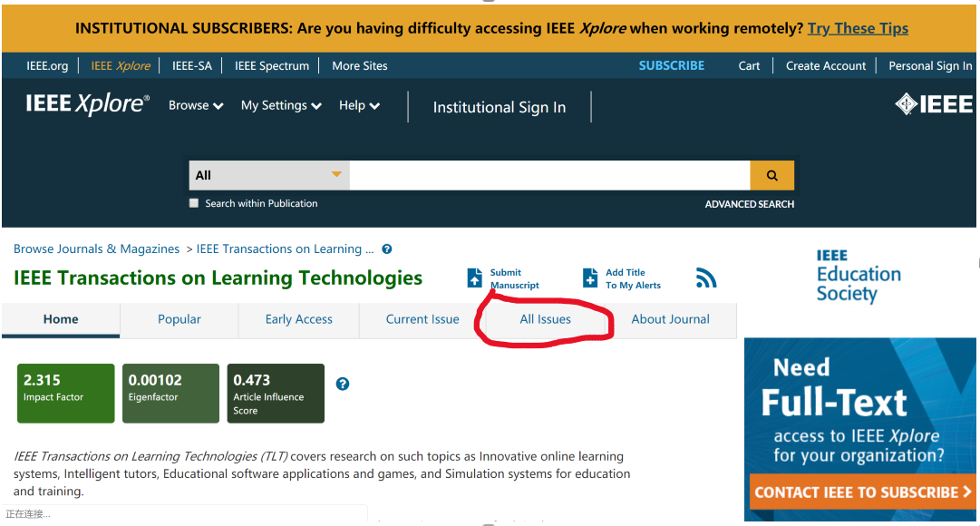980x526 pixels.
Task: Check the Search within Publication box
Action: coord(194,203)
